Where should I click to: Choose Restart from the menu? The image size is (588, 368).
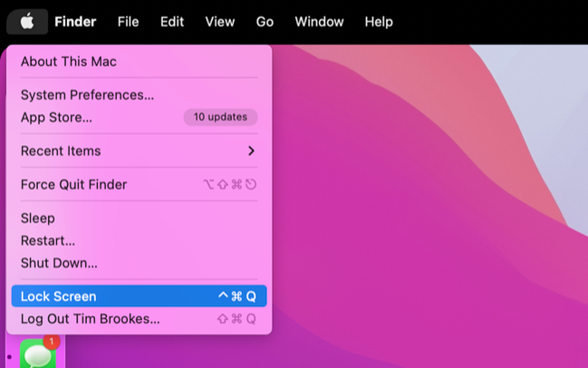tap(140, 240)
